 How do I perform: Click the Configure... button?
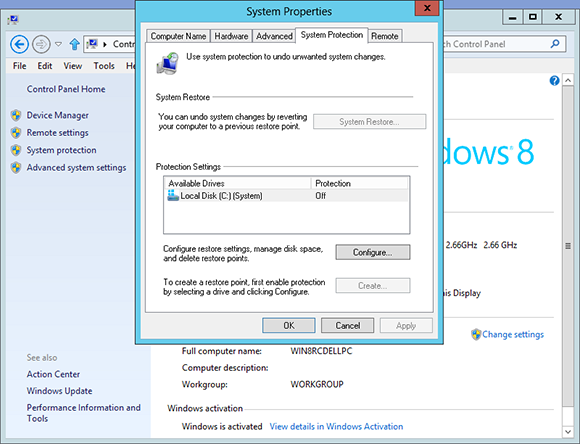pyautogui.click(x=372, y=252)
